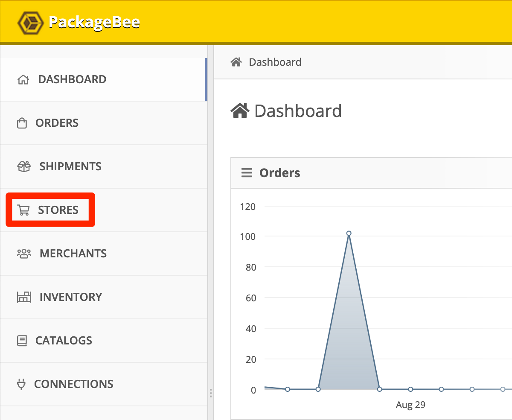
Task: Go to CONNECTIONS in the sidebar
Action: (104, 384)
